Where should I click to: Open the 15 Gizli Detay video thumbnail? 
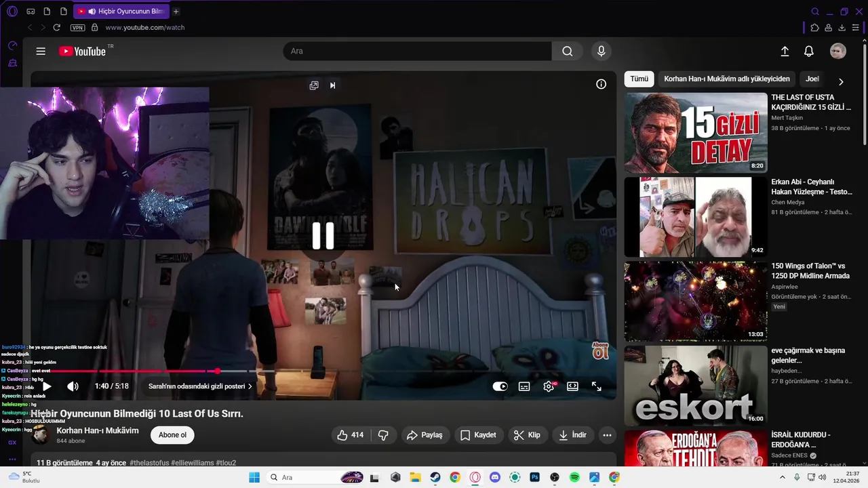click(x=696, y=133)
